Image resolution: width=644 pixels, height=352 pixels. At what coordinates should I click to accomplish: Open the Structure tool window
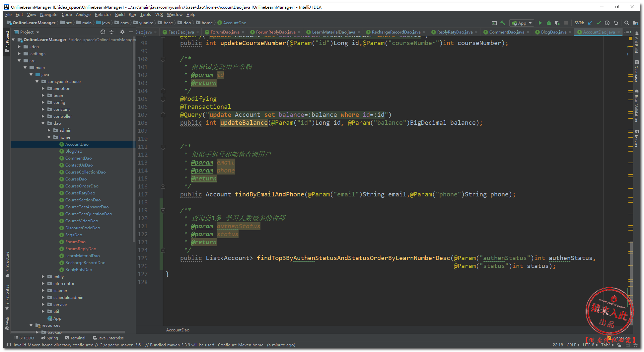[7, 264]
